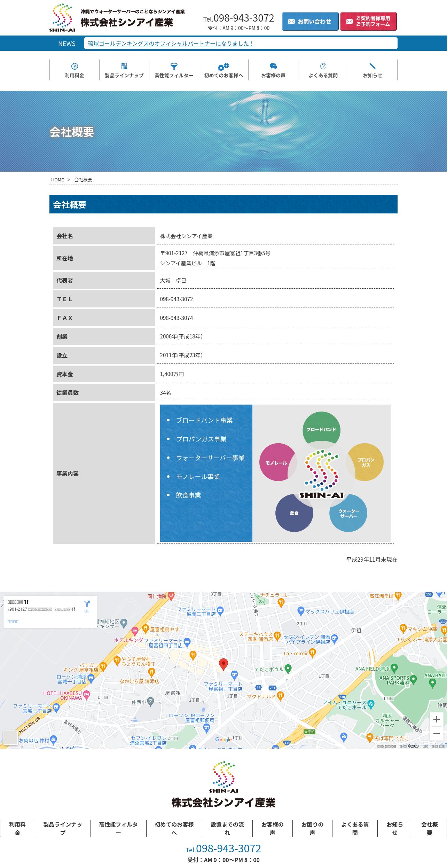The image size is (447, 868).
Task: Zoom in the map with plus button
Action: coord(437,719)
